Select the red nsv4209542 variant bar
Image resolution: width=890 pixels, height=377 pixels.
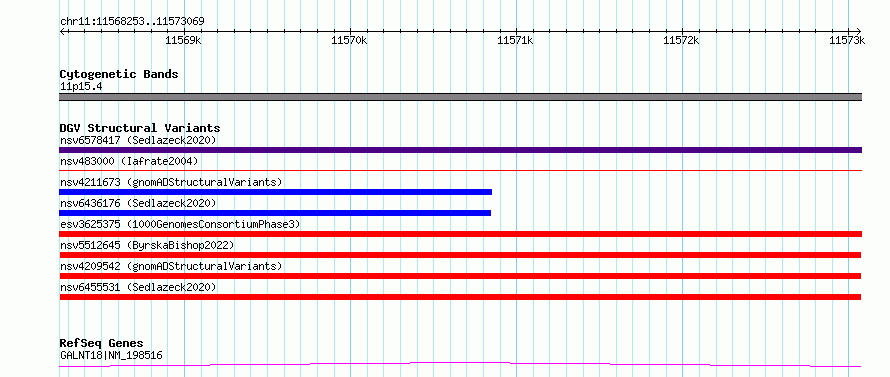460,276
